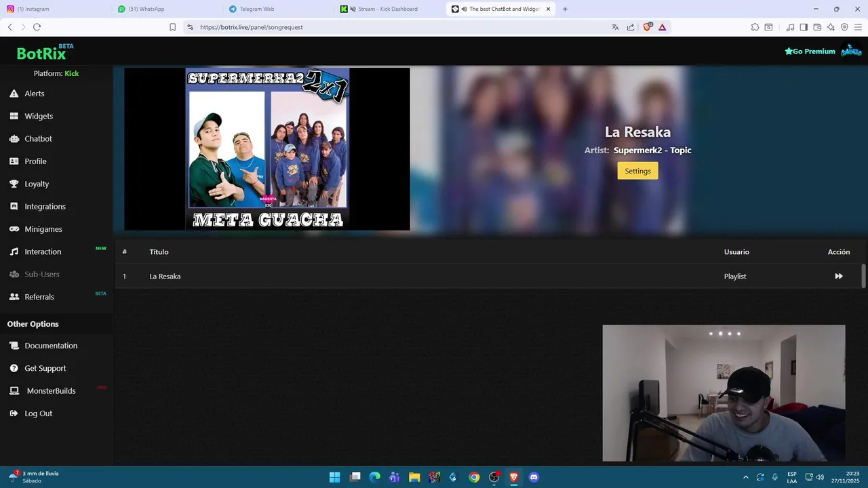
Task: Click the Acción column header
Action: (839, 252)
